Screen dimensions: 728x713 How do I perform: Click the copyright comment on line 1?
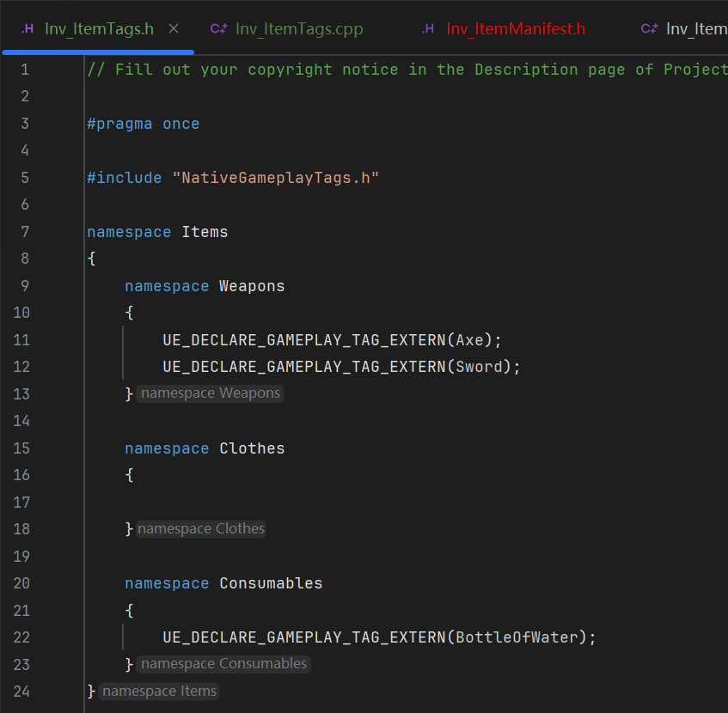click(407, 70)
